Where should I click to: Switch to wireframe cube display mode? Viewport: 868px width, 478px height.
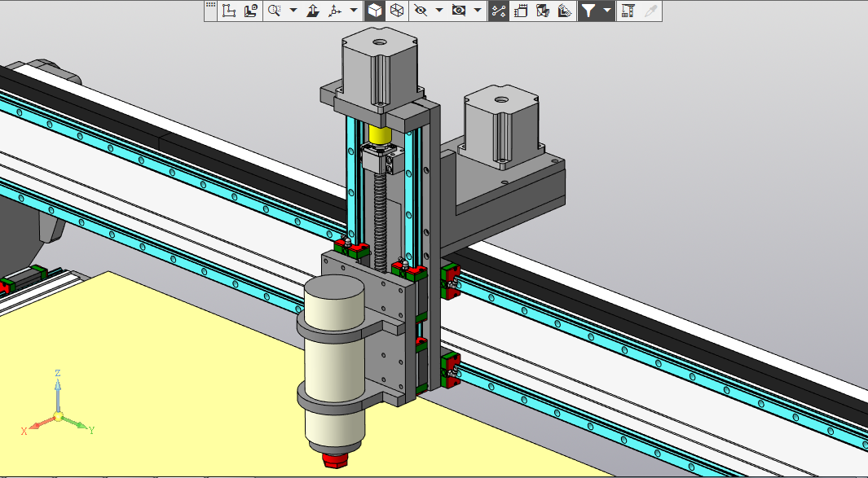tap(396, 11)
